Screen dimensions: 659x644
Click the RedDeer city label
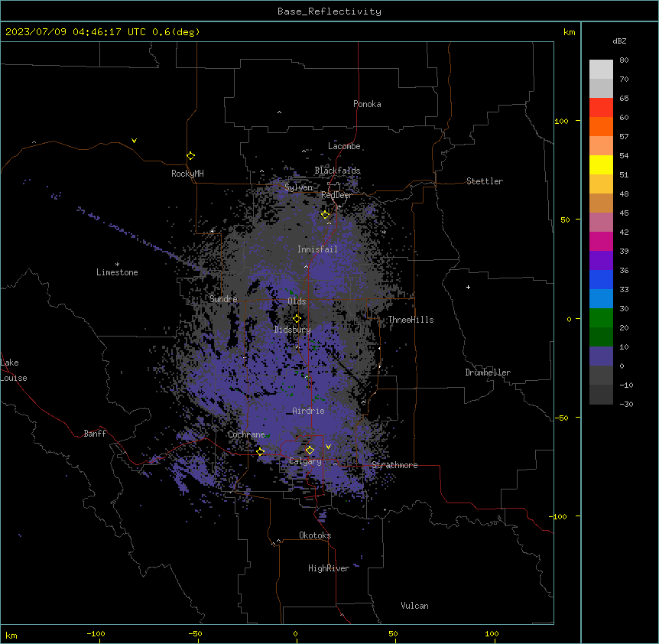click(x=336, y=196)
